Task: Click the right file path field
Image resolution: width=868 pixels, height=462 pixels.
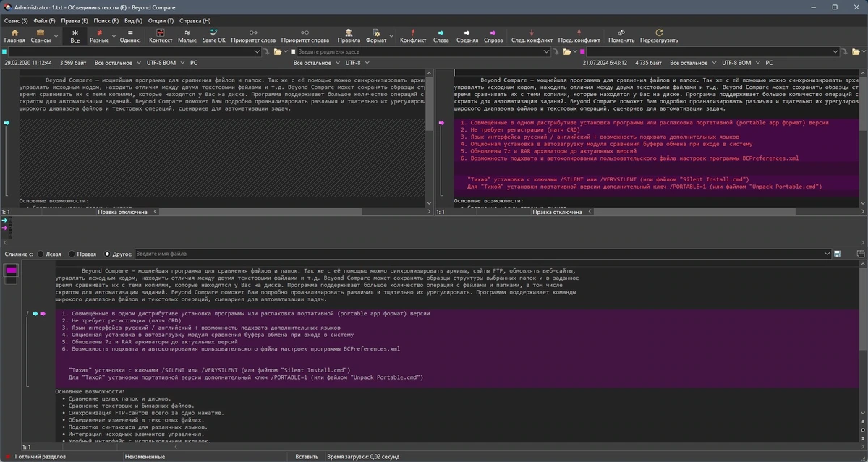Action: 712,52
